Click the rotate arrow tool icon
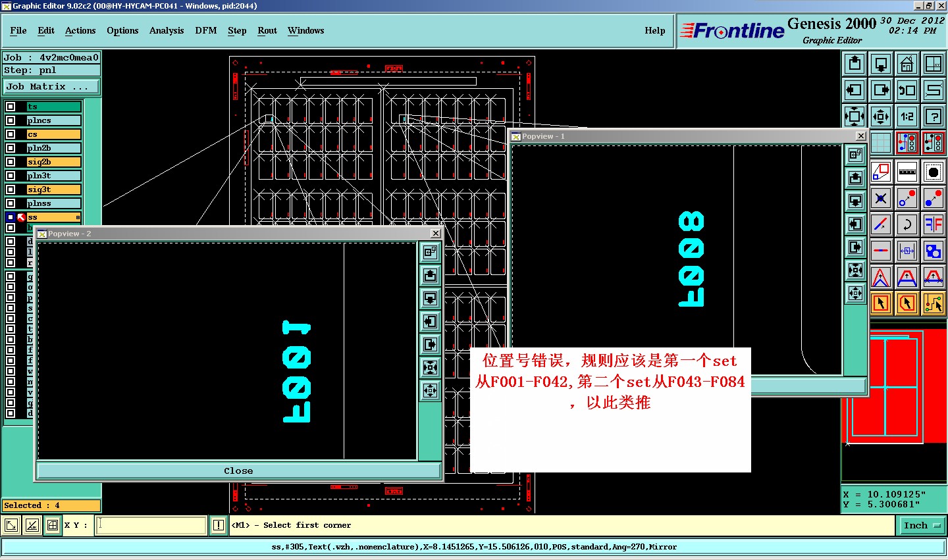Screen dimensions: 948x560 click(907, 224)
